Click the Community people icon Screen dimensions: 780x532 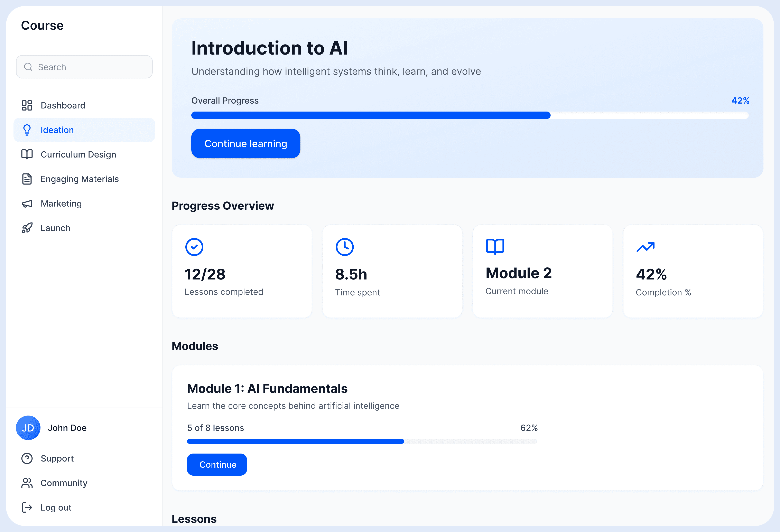coord(27,483)
